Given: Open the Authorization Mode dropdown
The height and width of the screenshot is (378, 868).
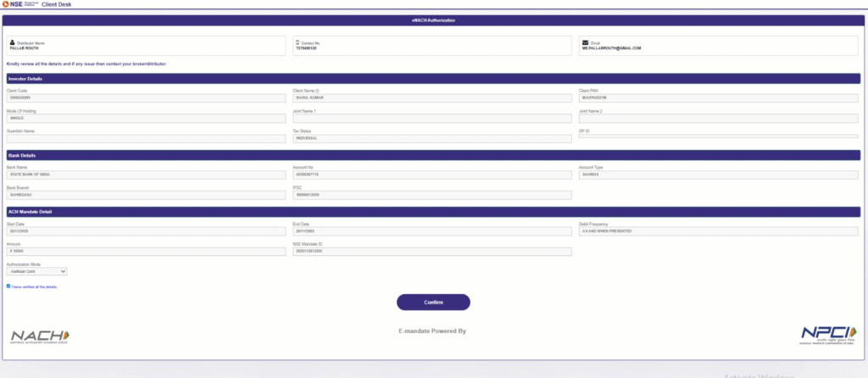Looking at the screenshot, I should pos(36,271).
